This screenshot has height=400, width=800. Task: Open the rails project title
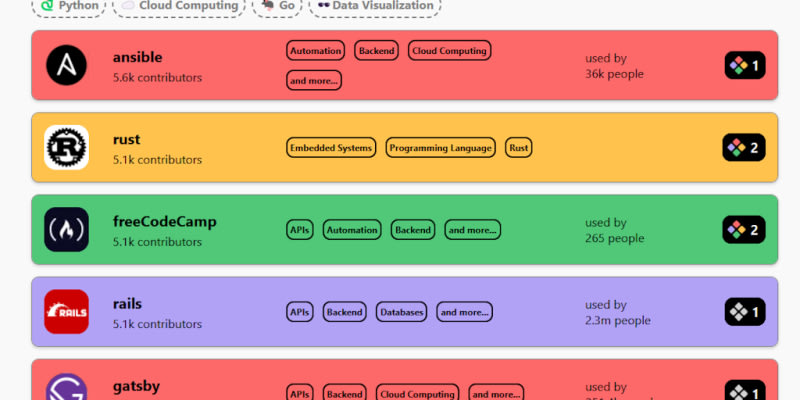pyautogui.click(x=127, y=304)
